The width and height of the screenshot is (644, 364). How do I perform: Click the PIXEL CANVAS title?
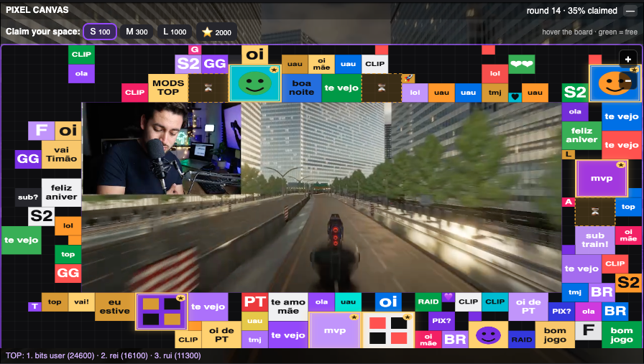coord(37,10)
